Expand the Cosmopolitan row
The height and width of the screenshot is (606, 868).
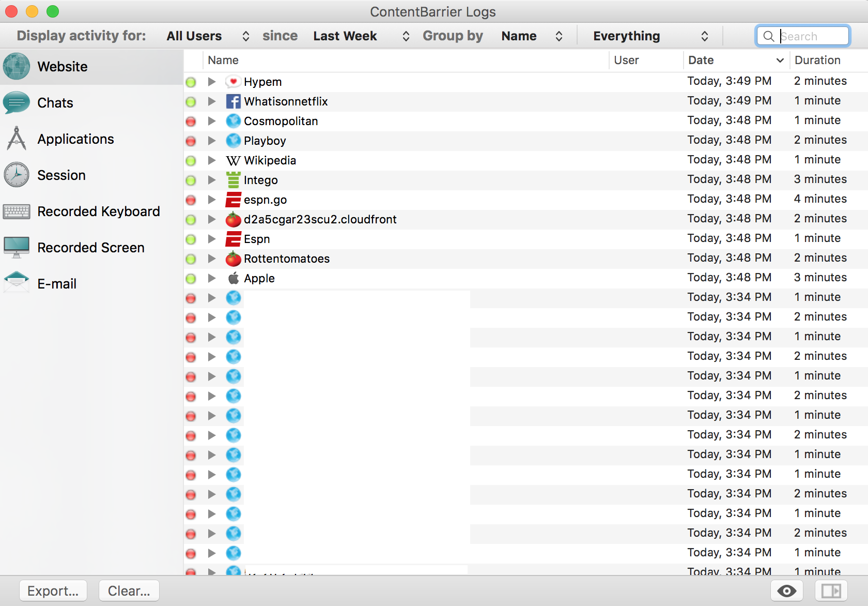click(x=212, y=121)
